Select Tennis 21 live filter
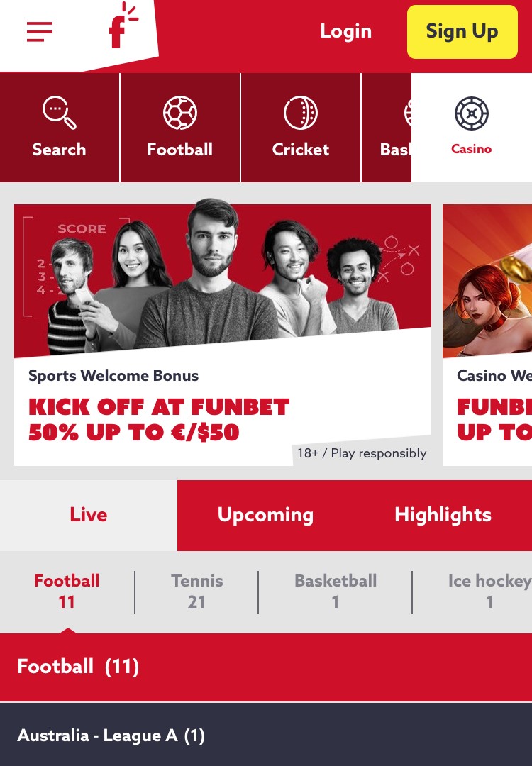 pos(197,591)
